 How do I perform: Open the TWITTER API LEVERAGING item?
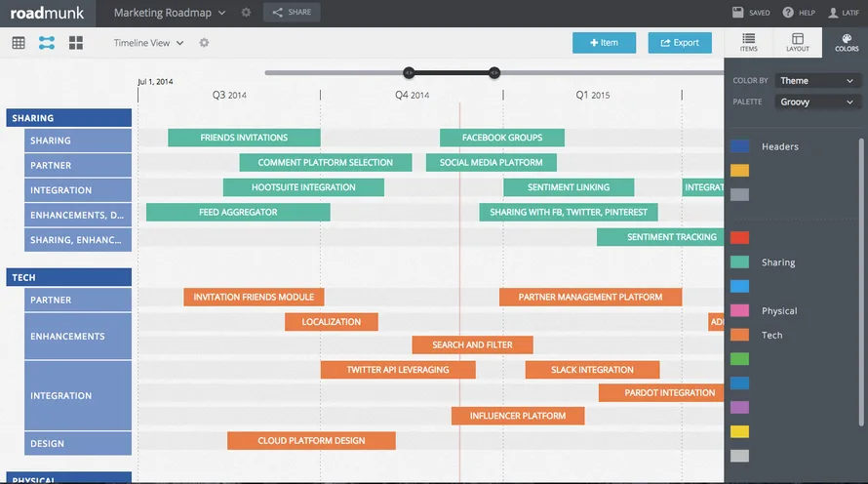pos(398,370)
